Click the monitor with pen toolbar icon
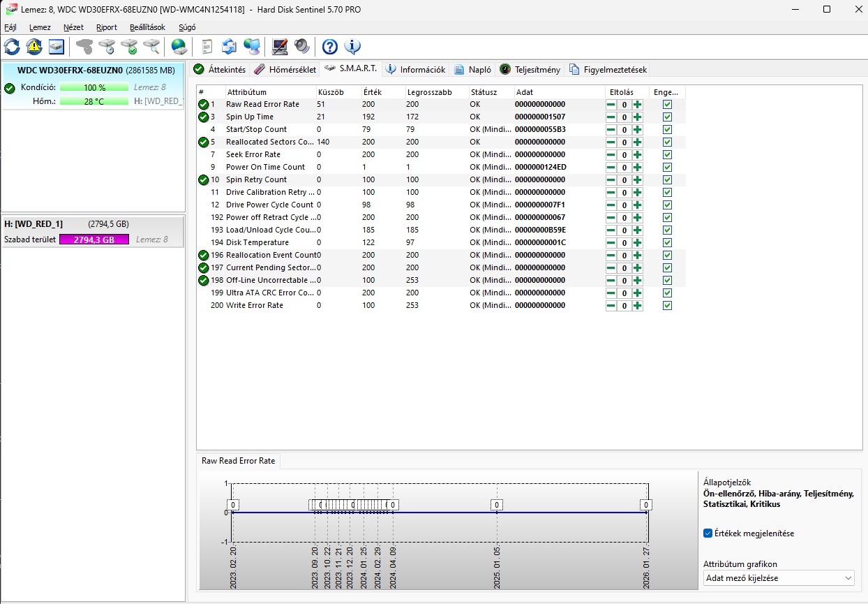 tap(280, 47)
